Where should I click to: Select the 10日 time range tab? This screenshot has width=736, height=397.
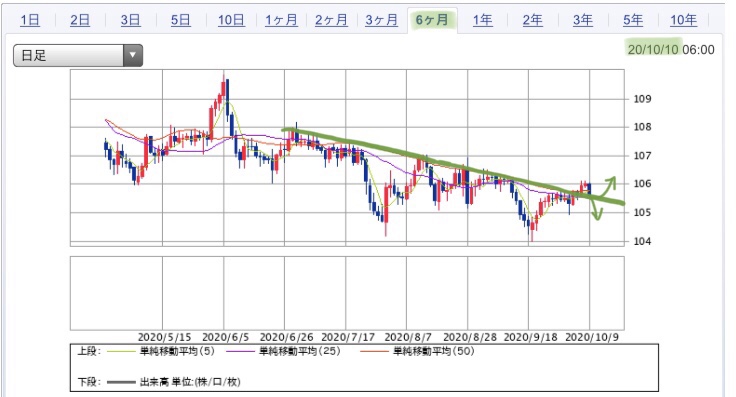(231, 20)
